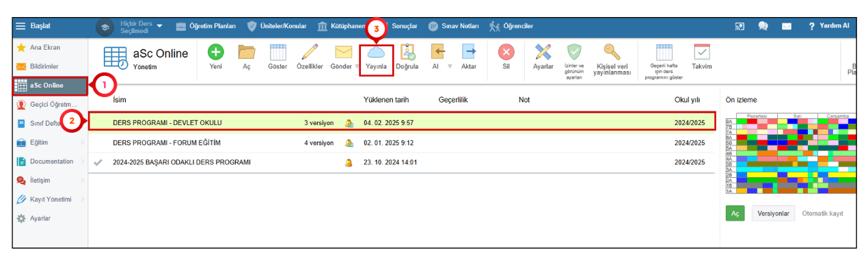Select row DERS PROGRAMI - DEVLET OKULU

pyautogui.click(x=402, y=122)
